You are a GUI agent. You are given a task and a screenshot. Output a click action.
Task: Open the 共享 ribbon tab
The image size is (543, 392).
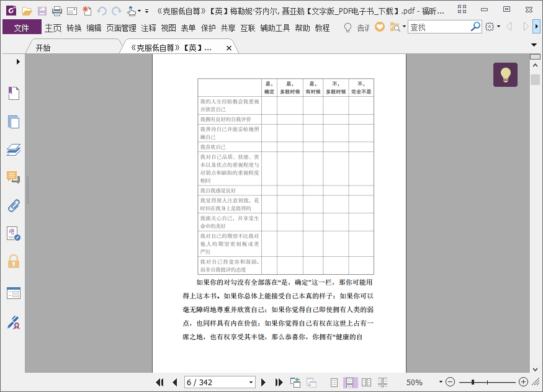coord(228,28)
